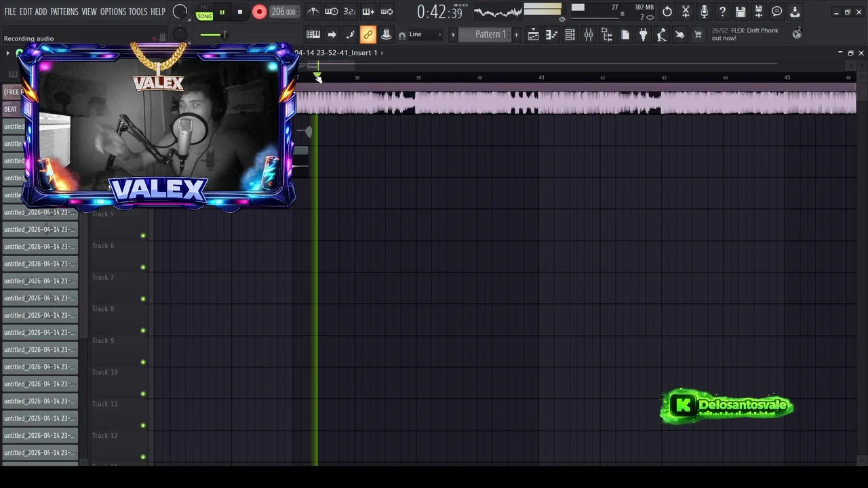
Task: Open the Mixer icon
Action: pyautogui.click(x=589, y=35)
